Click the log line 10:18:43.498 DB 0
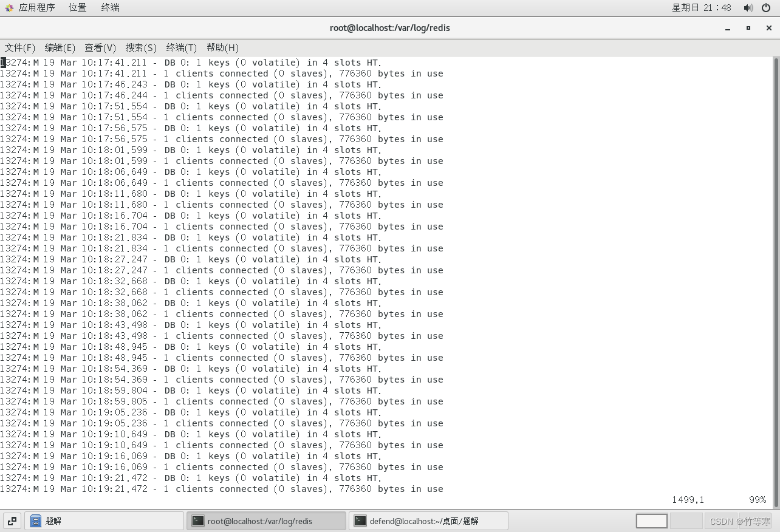This screenshot has width=780, height=532. [x=191, y=325]
